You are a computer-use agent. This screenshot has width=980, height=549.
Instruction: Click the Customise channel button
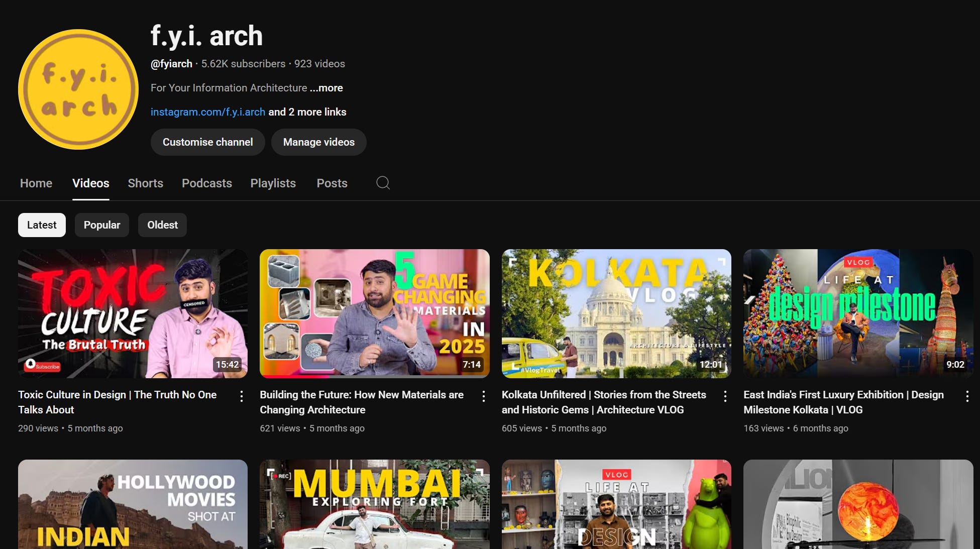click(207, 142)
